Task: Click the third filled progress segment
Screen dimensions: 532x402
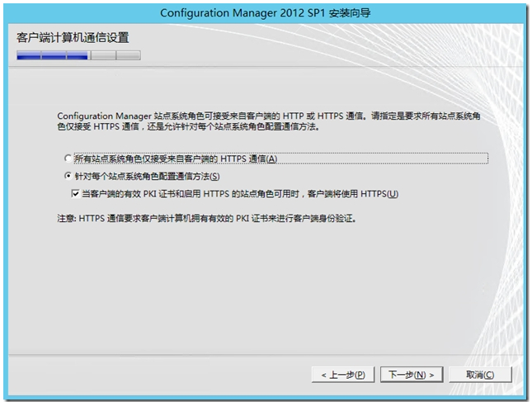Action: (x=78, y=55)
